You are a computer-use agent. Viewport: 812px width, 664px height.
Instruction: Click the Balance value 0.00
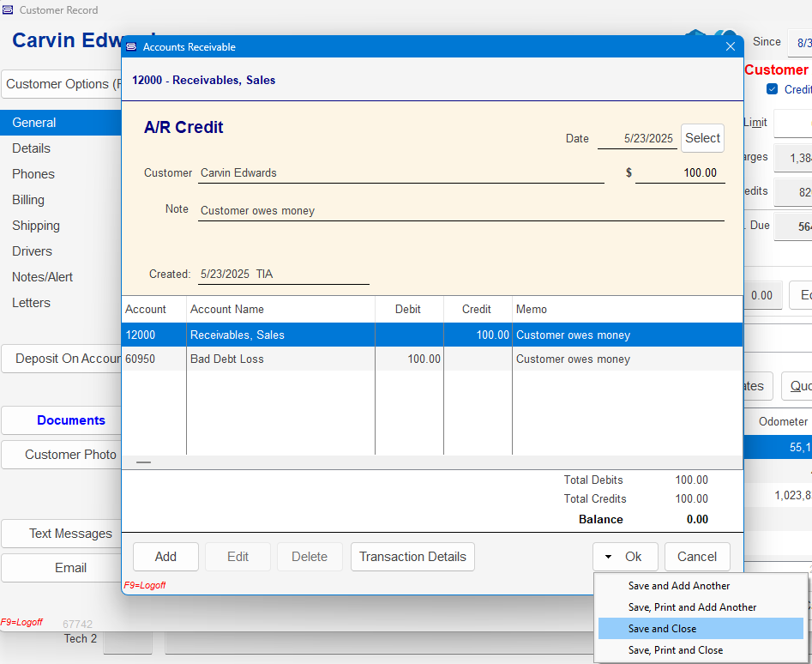697,520
